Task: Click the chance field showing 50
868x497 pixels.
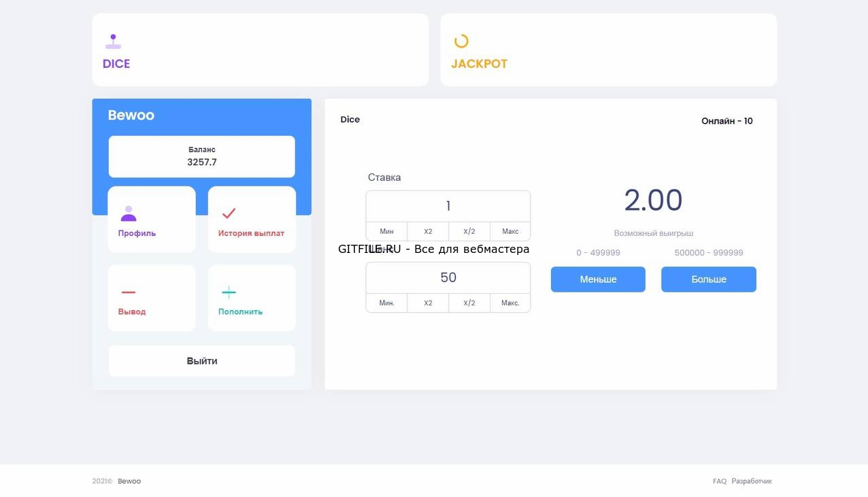Action: coord(448,277)
